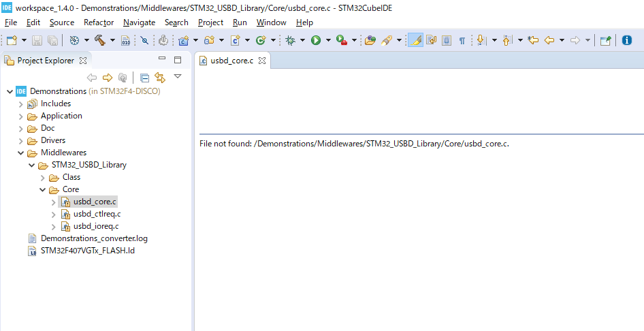Click the grayed Save icon
This screenshot has height=331, width=644.
pos(37,40)
